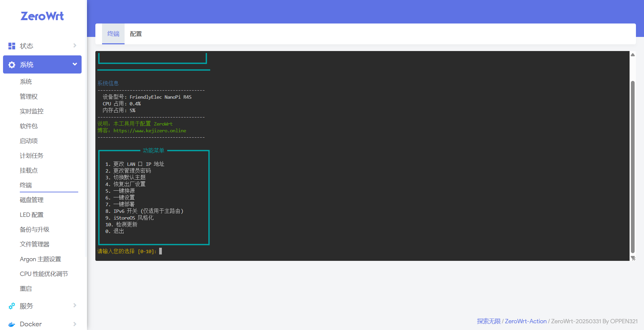
Task: Expand the Docker menu chevron
Action: (x=75, y=324)
